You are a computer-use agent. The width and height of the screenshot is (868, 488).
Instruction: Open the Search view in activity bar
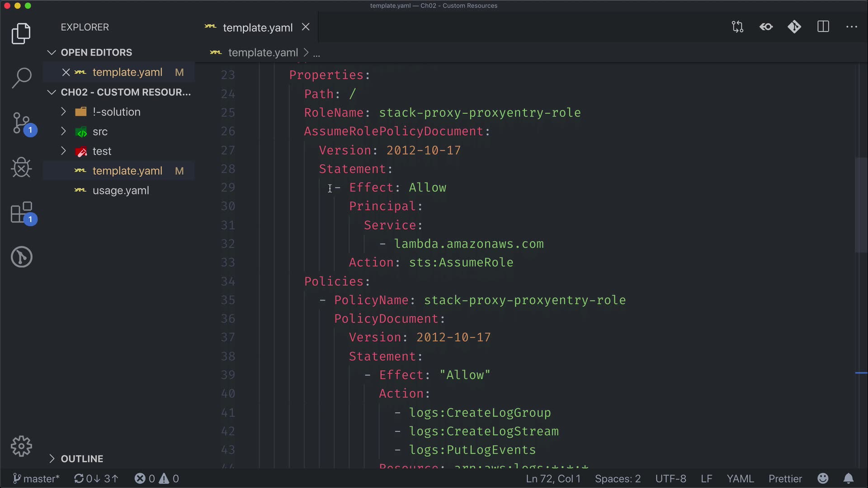(x=21, y=78)
